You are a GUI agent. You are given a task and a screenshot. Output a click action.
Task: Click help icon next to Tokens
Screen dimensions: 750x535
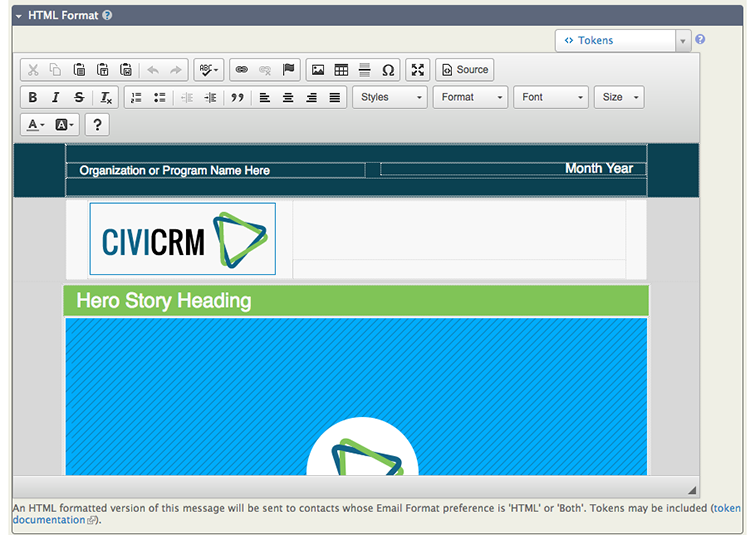700,39
